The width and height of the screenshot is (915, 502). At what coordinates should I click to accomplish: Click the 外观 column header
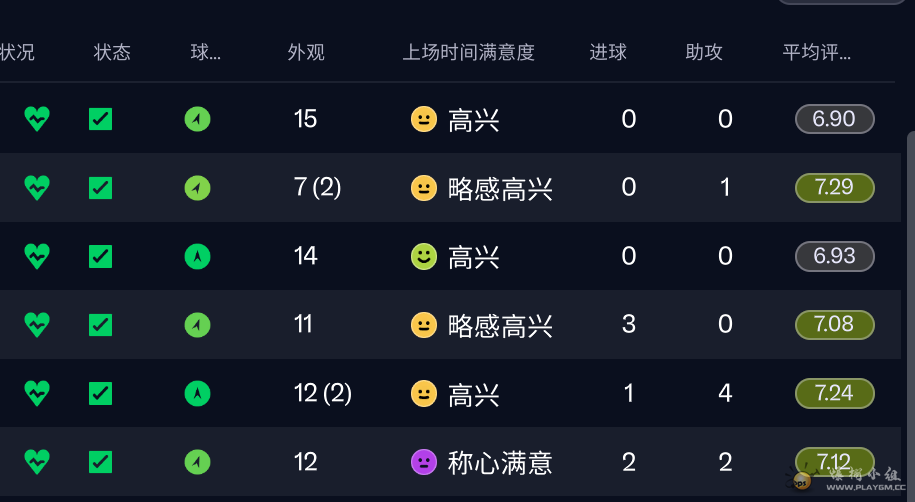(306, 52)
